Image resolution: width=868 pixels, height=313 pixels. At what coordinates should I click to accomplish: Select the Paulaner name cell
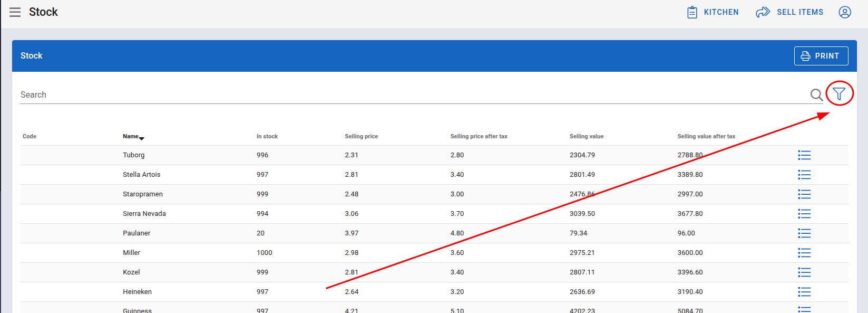136,233
